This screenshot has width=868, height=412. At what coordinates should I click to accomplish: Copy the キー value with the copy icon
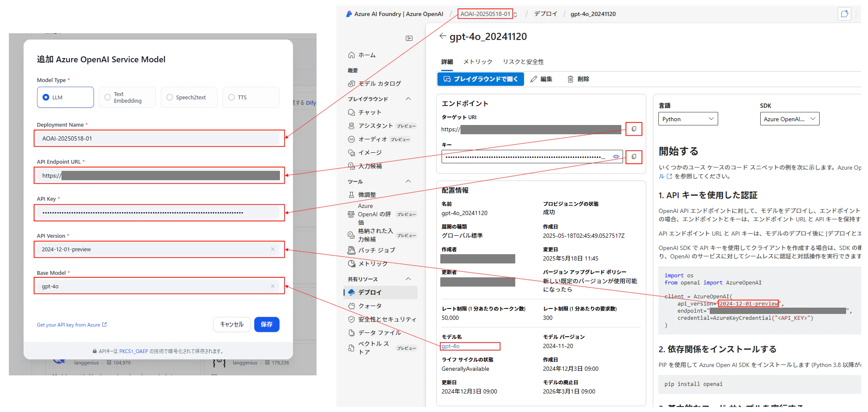pyautogui.click(x=634, y=157)
